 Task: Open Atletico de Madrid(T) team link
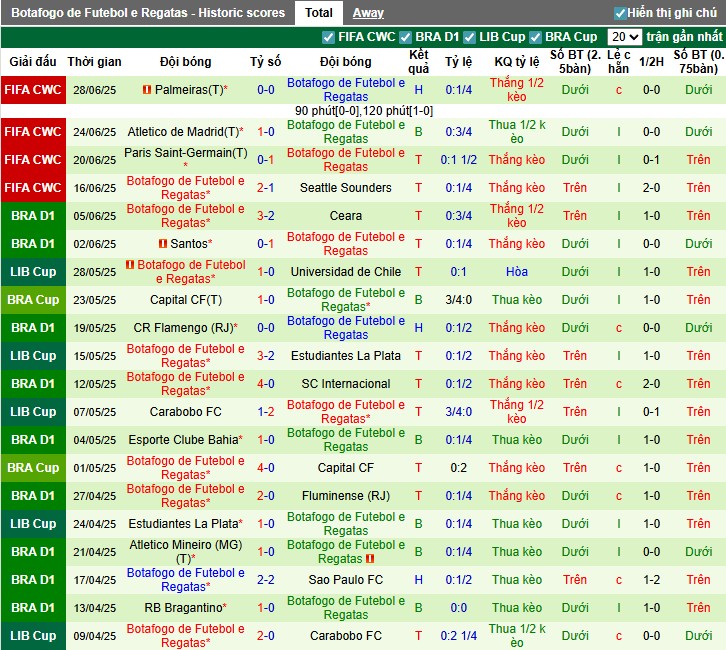point(183,131)
